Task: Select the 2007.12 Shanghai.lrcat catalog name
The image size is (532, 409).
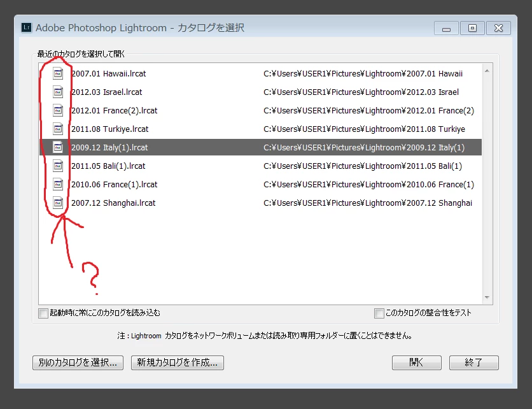Action: pyautogui.click(x=113, y=203)
